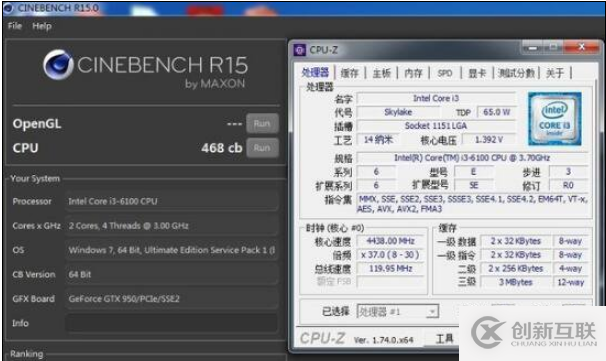Click the instruction set list starting with MMX
The width and height of the screenshot is (606, 361).
point(472,204)
